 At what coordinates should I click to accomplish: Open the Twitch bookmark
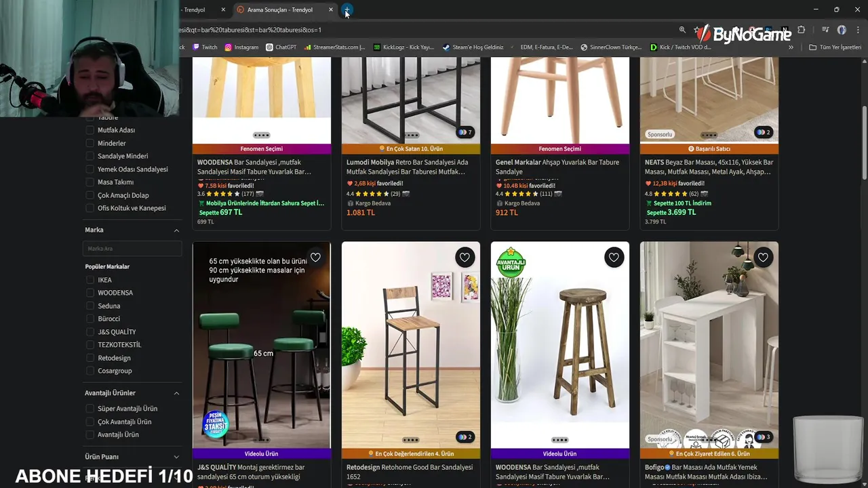[x=205, y=47]
